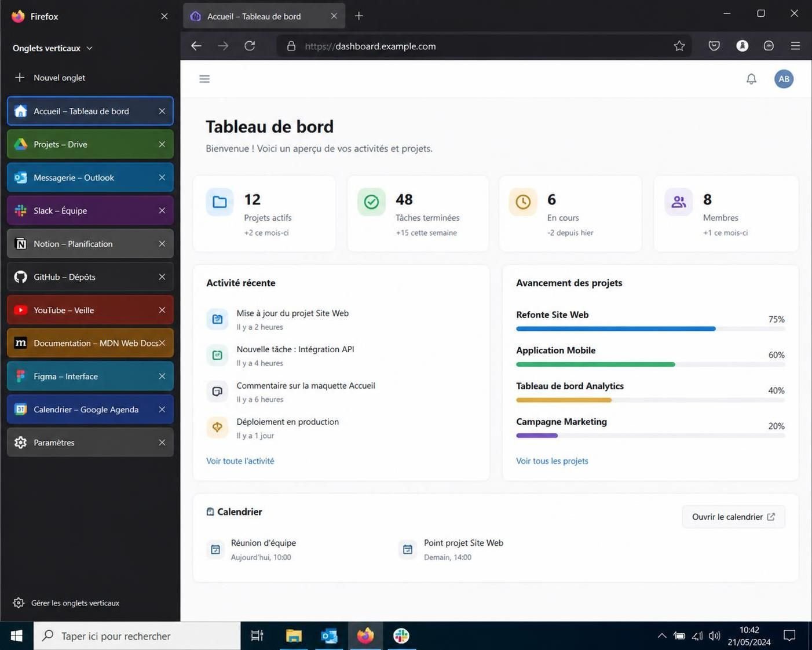
Task: Click Application Mobile progress bar
Action: pos(650,364)
